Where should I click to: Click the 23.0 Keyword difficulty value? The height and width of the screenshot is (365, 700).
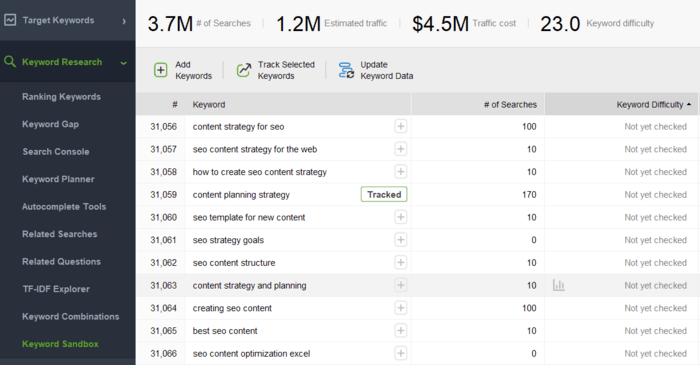(560, 24)
